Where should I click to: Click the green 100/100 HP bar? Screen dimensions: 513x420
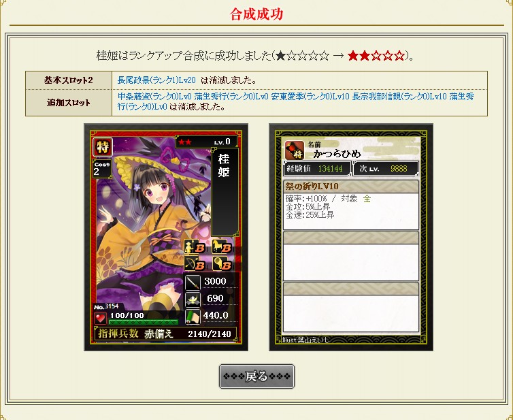(144, 322)
